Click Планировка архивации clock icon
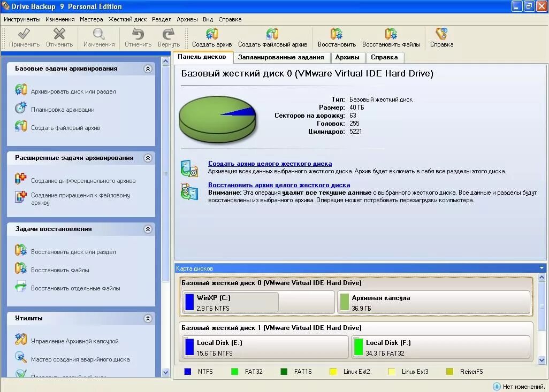 click(x=21, y=108)
